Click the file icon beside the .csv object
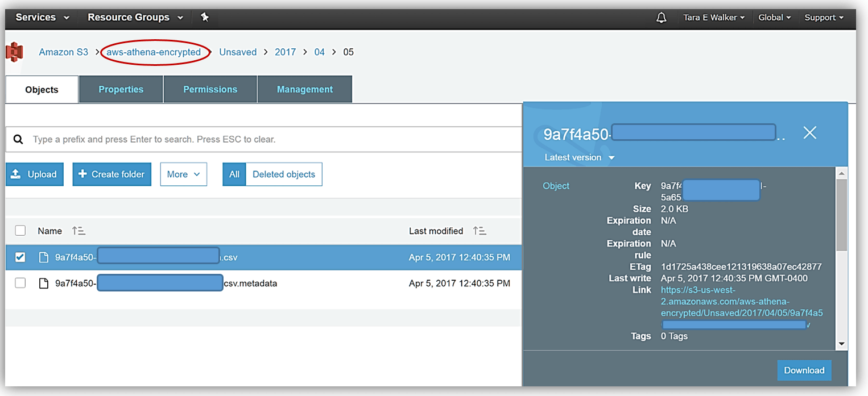 point(44,257)
